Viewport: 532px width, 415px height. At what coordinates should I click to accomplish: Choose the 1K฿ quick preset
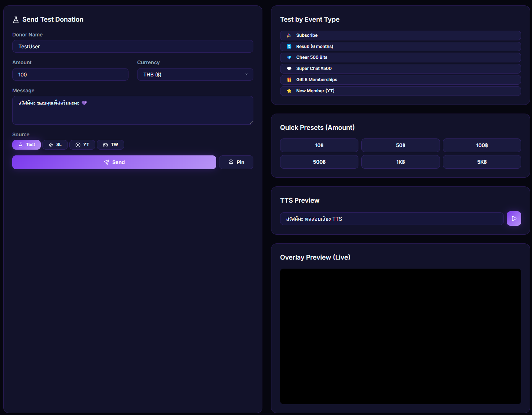tap(401, 162)
